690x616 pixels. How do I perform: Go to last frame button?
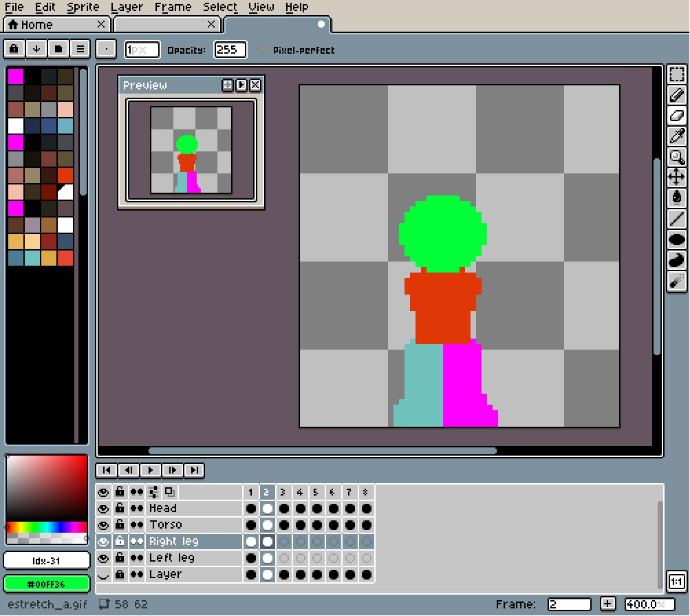(194, 470)
